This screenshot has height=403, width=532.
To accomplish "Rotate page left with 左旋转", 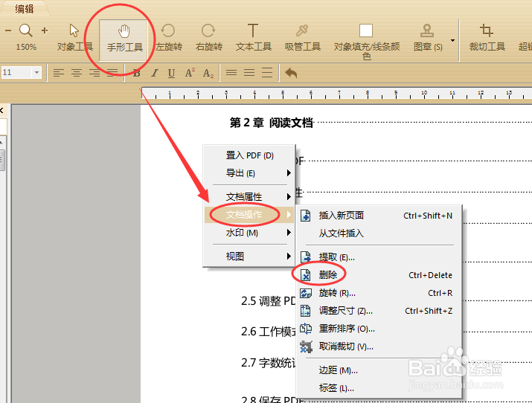I will tap(169, 37).
